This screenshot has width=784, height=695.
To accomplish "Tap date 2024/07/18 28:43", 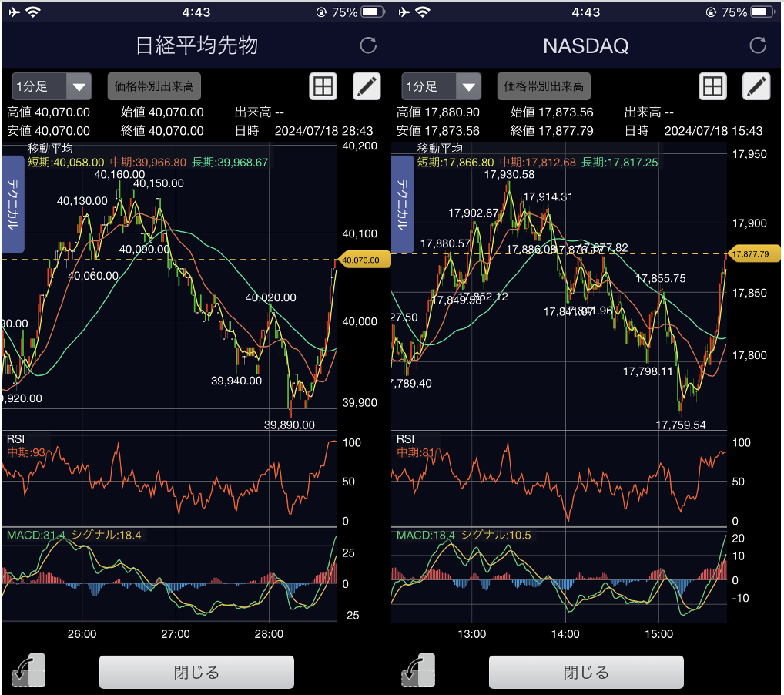I will (x=323, y=130).
